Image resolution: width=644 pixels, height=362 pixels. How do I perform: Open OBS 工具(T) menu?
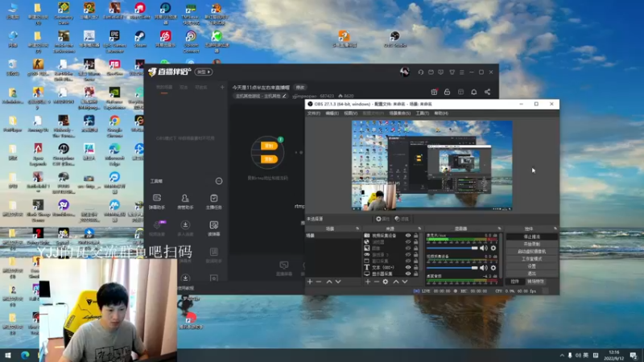(x=422, y=113)
